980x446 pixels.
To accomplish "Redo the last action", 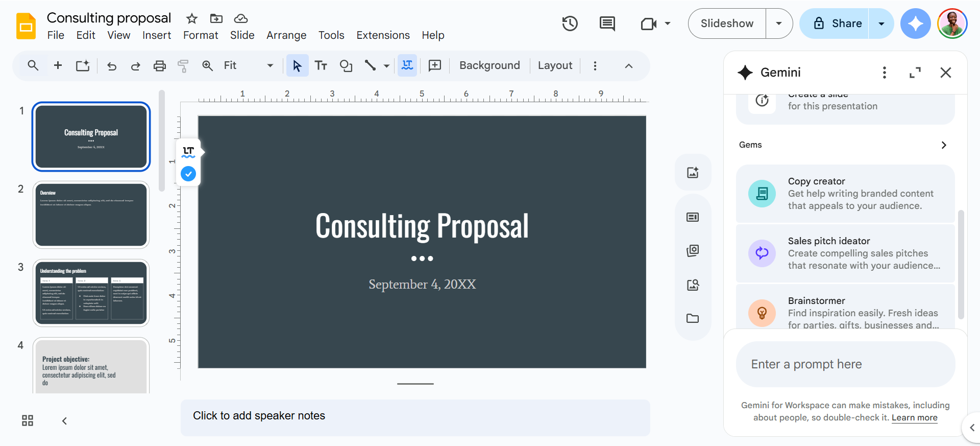I will click(136, 66).
